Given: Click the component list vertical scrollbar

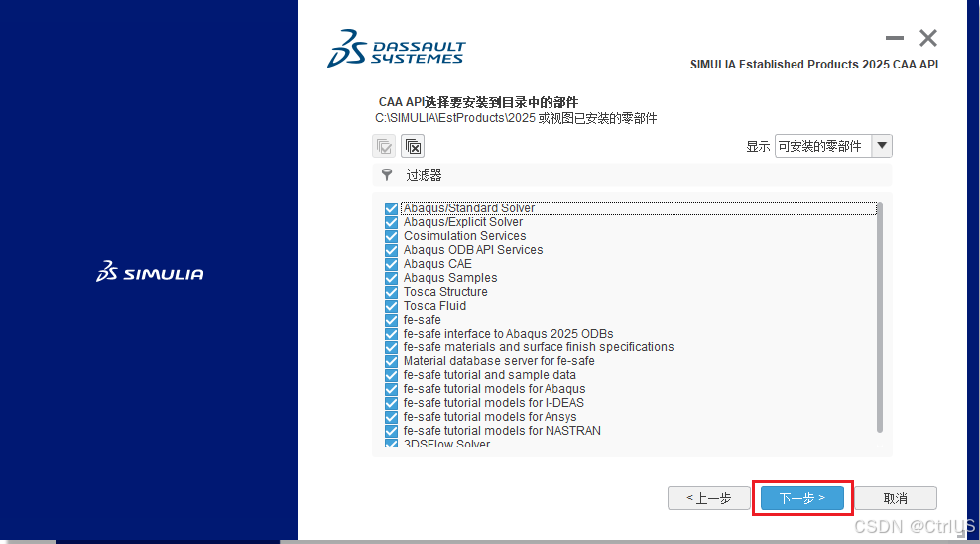Looking at the screenshot, I should [880, 317].
